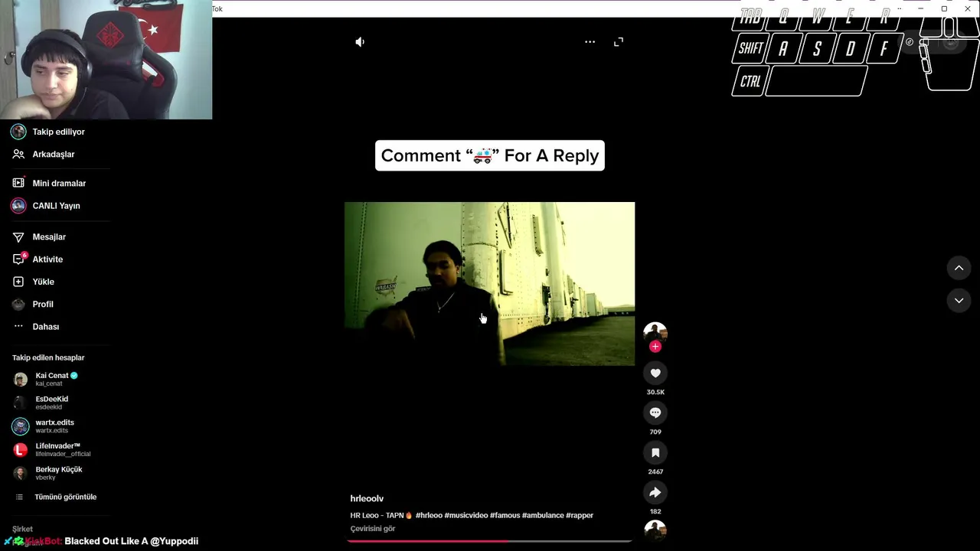This screenshot has width=980, height=551.
Task: Share the video with the arrow icon
Action: (655, 492)
